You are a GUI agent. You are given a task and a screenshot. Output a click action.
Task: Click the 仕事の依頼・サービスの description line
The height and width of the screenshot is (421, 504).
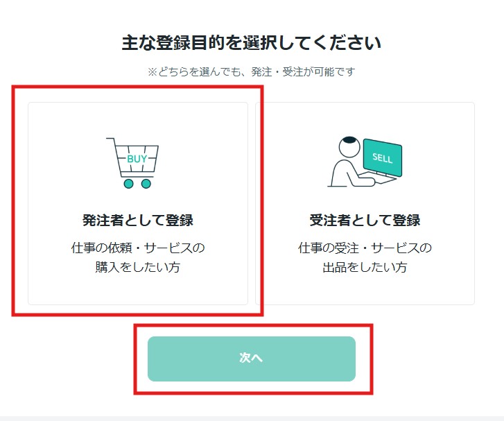pyautogui.click(x=138, y=248)
